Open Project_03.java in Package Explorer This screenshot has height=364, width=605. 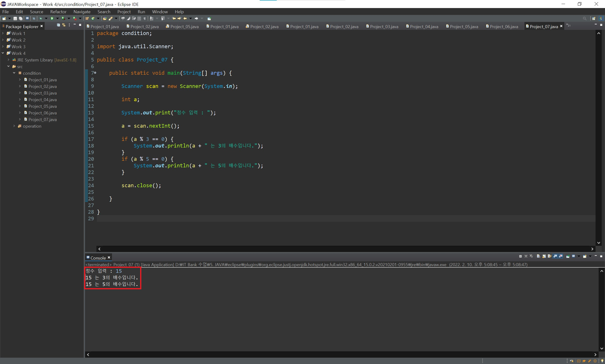(x=43, y=93)
